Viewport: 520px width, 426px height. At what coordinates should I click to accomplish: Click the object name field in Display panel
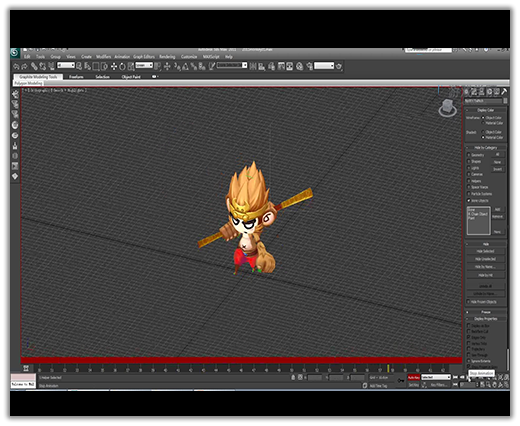[483, 101]
